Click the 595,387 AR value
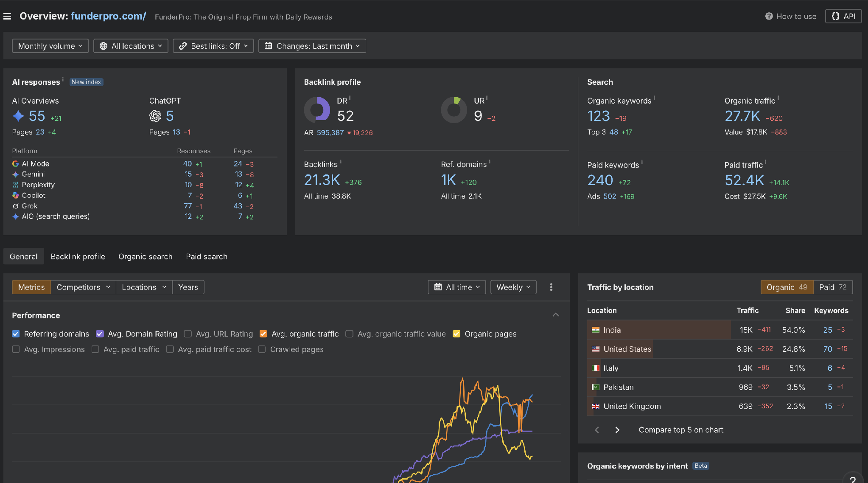This screenshot has width=868, height=483. [330, 133]
